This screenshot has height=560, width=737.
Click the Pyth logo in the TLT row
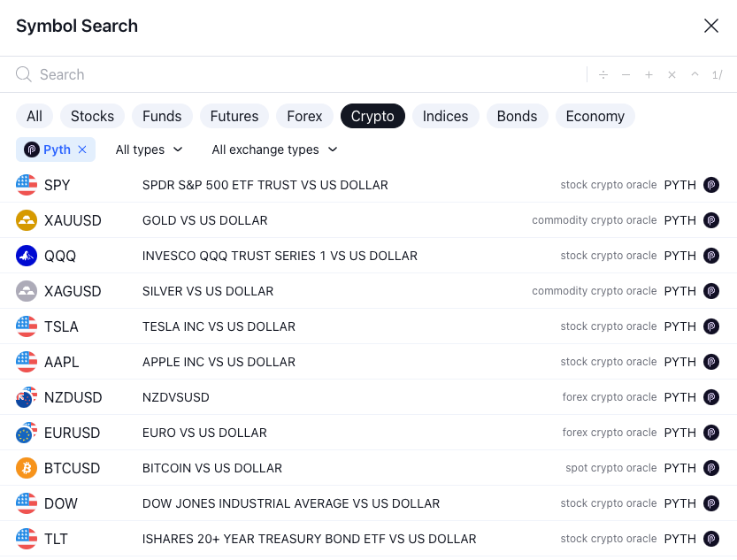pyautogui.click(x=711, y=539)
